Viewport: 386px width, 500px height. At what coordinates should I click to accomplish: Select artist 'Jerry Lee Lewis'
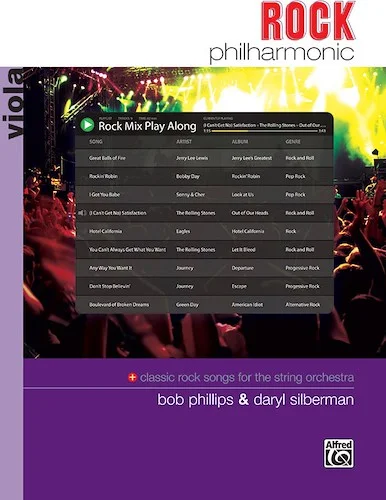192,158
